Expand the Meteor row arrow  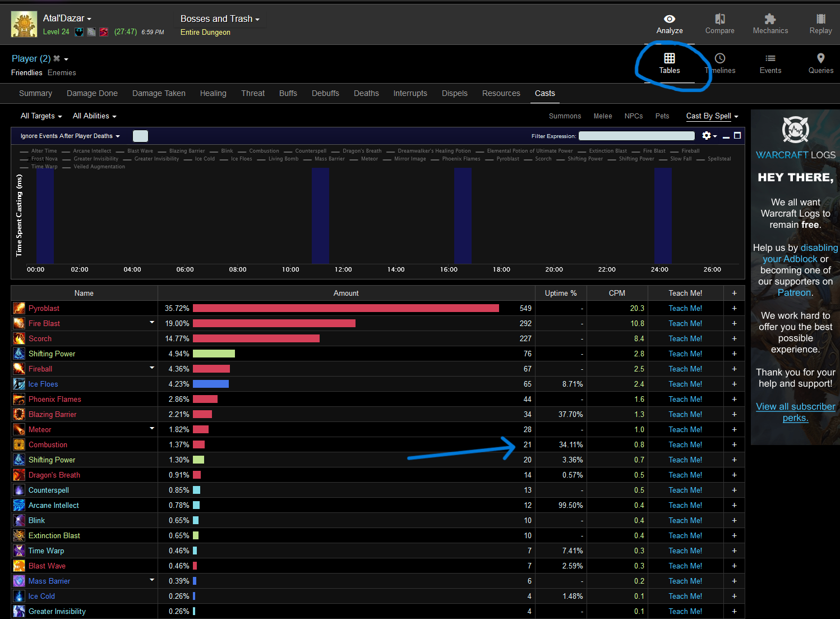(151, 428)
